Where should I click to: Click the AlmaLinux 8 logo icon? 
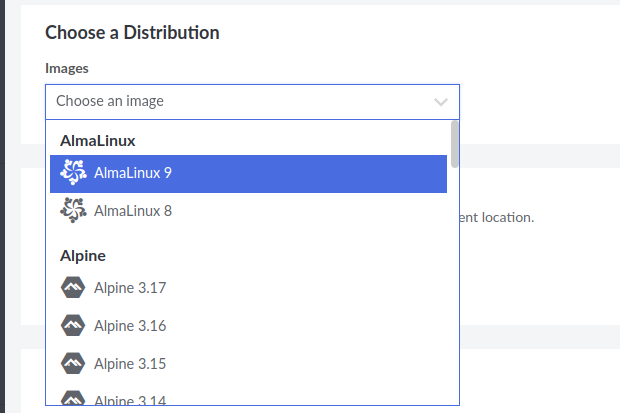[73, 210]
